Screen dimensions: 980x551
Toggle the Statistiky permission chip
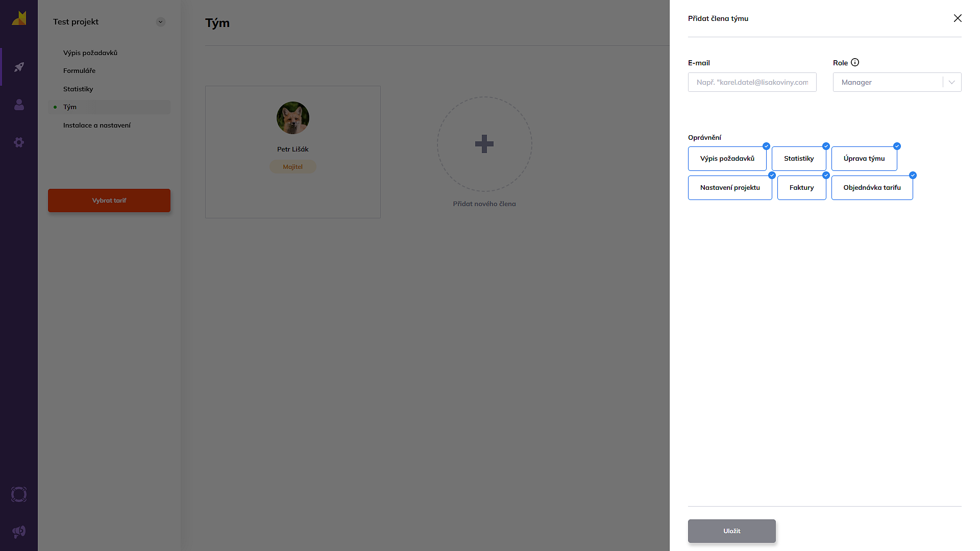click(x=798, y=159)
